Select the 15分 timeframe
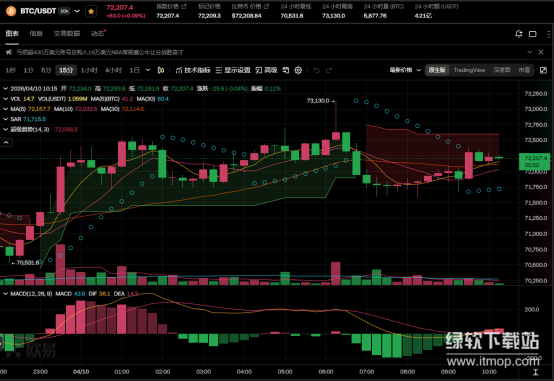 (x=66, y=70)
